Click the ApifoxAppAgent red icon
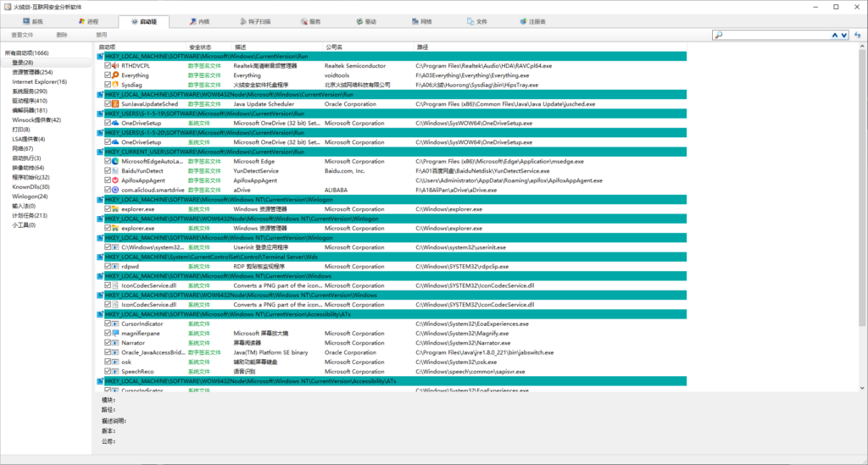The width and height of the screenshot is (868, 465). [x=115, y=180]
